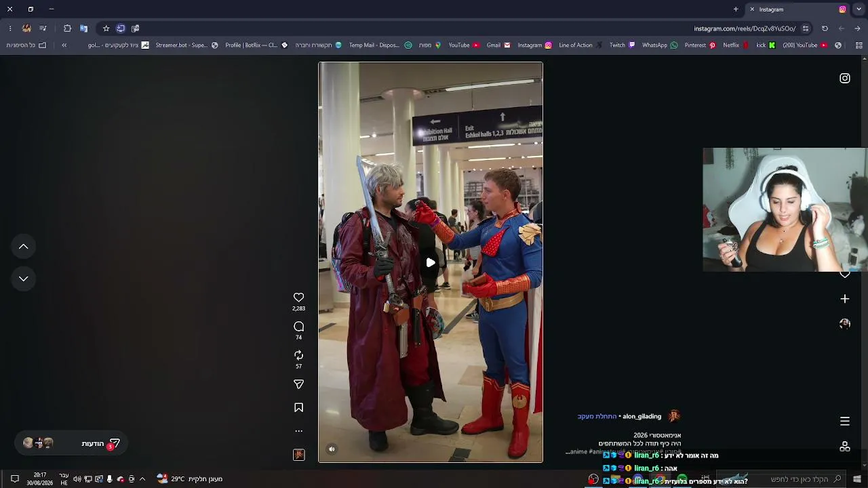Toggle the reel's sound with speaker icon

pyautogui.click(x=332, y=449)
